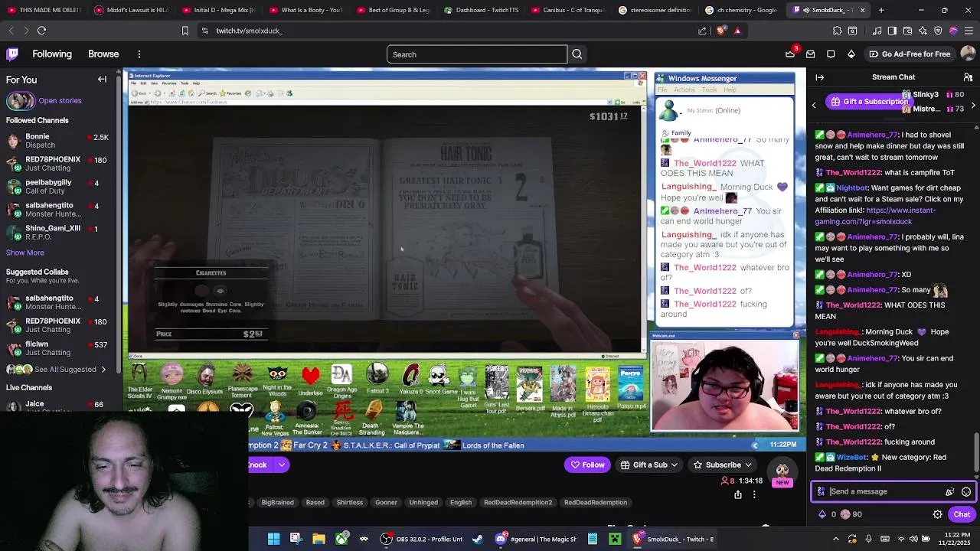This screenshot has height=551, width=980.
Task: Click the Gift a Subscription button
Action: click(x=868, y=102)
